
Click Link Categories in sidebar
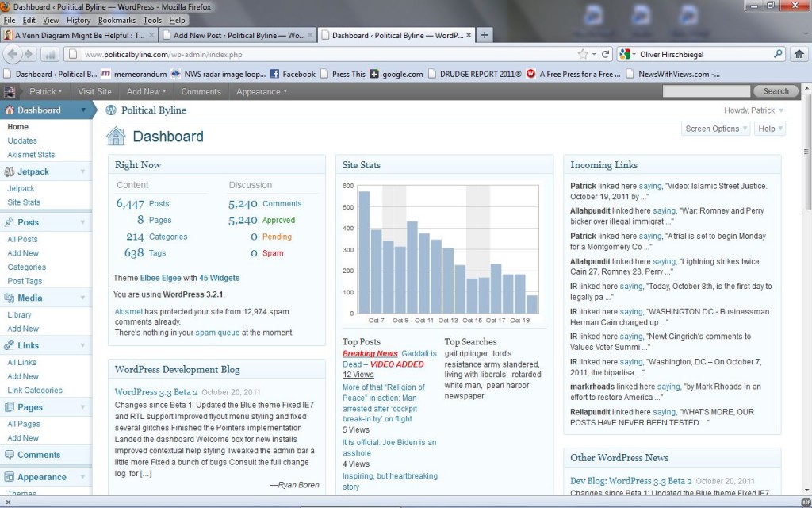(x=35, y=391)
